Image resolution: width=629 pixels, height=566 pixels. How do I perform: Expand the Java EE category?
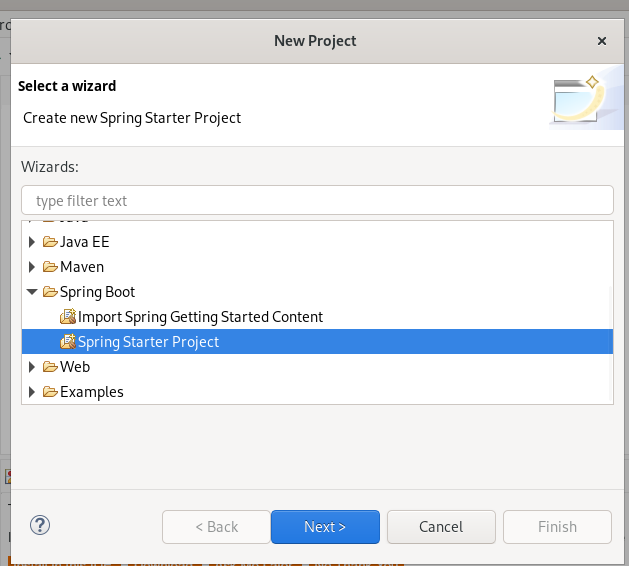pos(32,242)
